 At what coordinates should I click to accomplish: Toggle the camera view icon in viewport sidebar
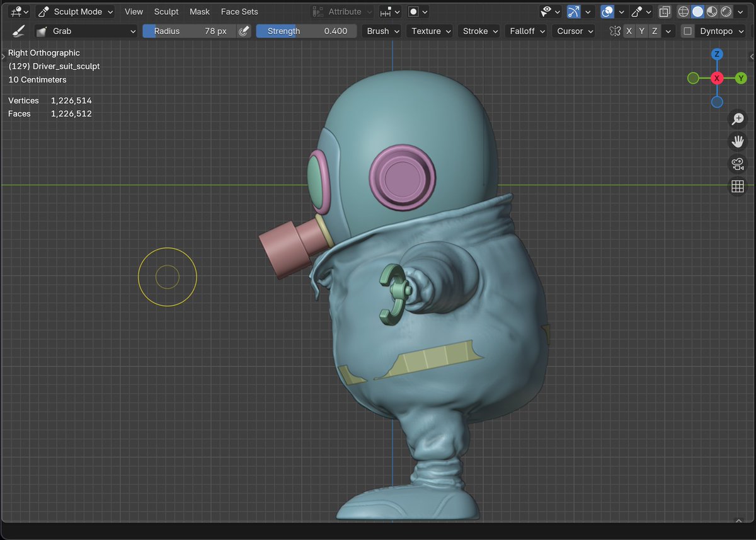click(x=737, y=164)
